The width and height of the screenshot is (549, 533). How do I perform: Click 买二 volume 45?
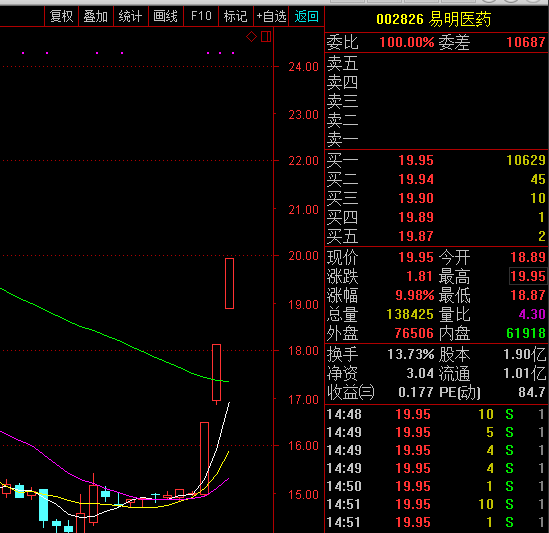(538, 179)
